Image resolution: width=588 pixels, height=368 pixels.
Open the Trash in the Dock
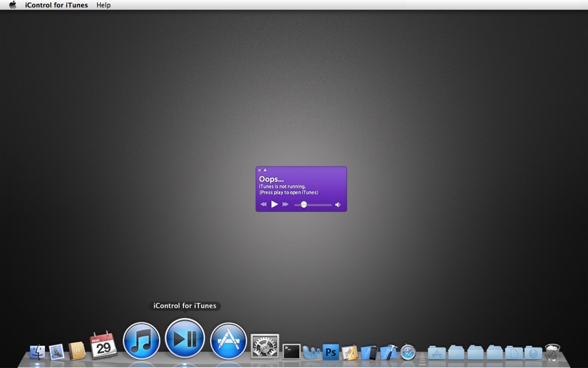(x=552, y=352)
